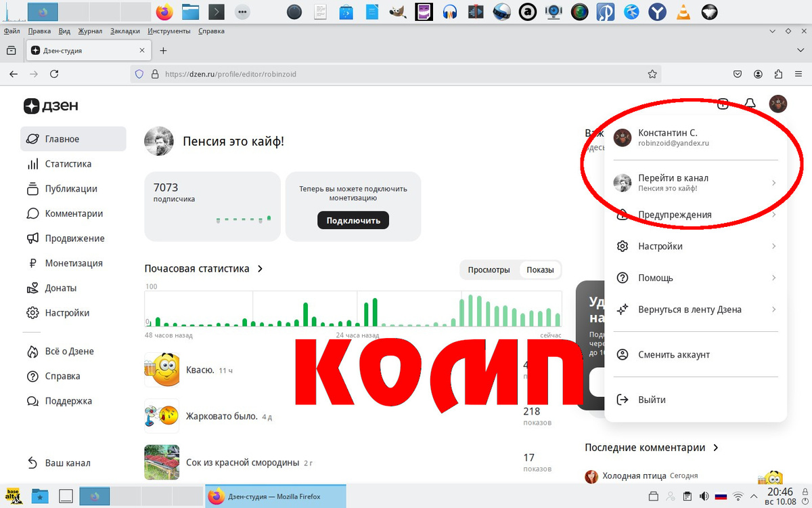This screenshot has width=812, height=508.
Task: Open Главное in the sidebar
Action: [73, 139]
